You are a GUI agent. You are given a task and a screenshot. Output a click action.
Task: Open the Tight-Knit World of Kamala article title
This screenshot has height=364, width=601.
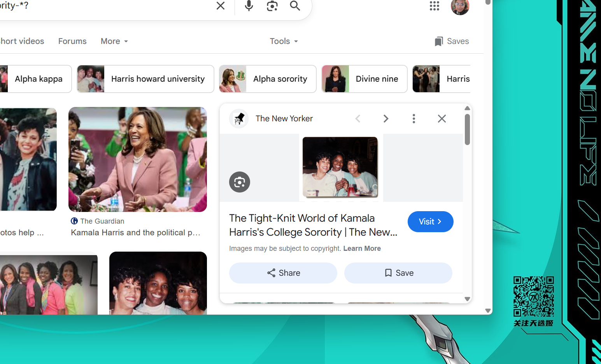click(313, 225)
